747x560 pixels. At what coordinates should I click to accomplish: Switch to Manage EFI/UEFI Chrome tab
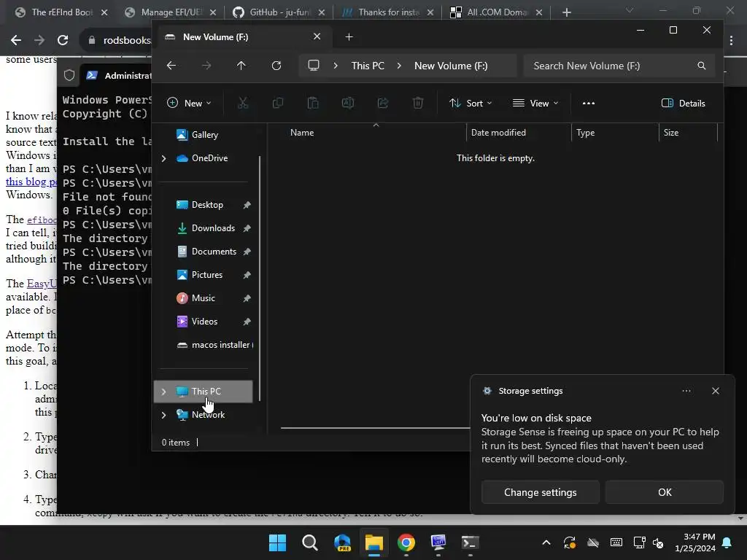[x=172, y=12]
